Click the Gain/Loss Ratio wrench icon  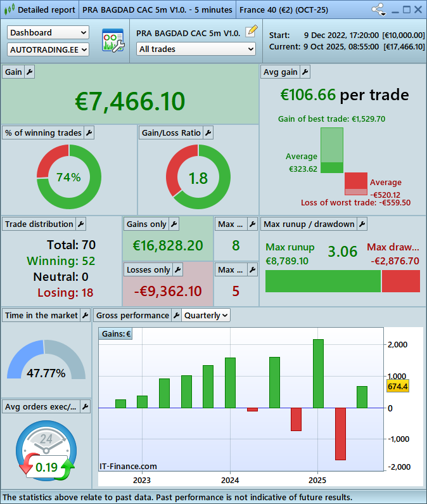208,132
